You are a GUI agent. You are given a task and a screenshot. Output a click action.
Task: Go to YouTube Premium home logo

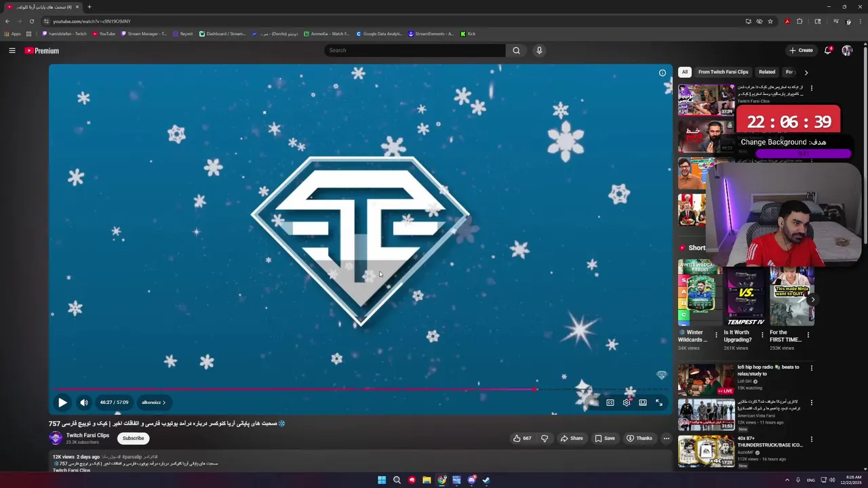point(42,51)
